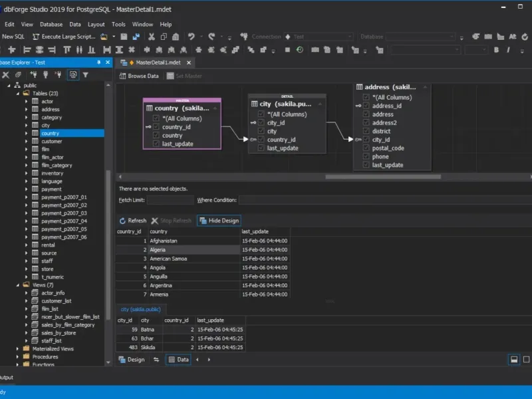Toggle phone checkbox in address table

click(366, 156)
